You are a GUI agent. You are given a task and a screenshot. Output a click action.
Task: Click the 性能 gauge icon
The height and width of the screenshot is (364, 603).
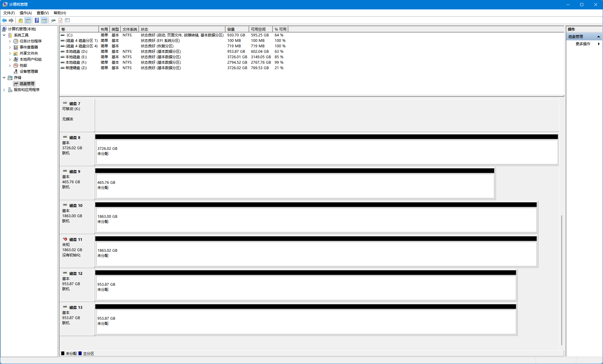click(16, 66)
